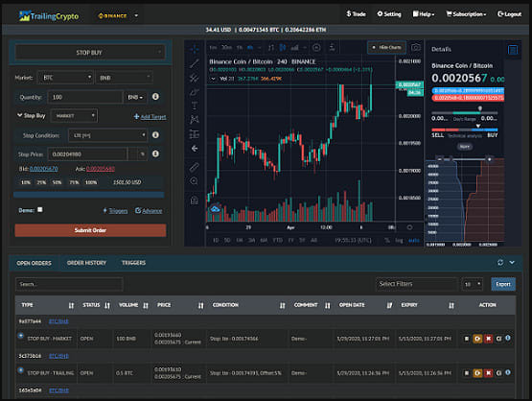The image size is (532, 401).
Task: Select the prediction and measurement tool
Action: pos(194,134)
